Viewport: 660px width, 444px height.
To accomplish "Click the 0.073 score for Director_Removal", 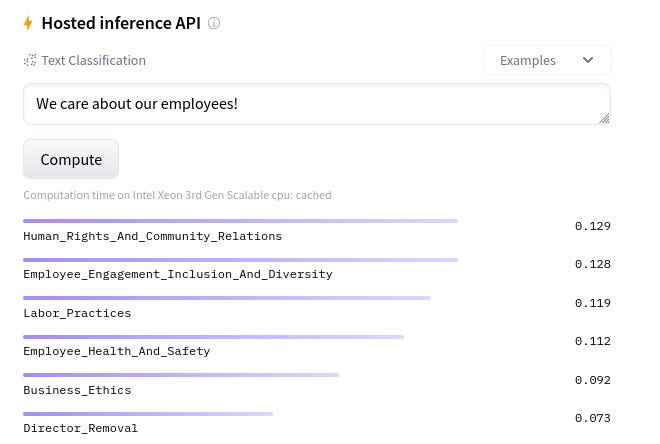I will point(593,418).
